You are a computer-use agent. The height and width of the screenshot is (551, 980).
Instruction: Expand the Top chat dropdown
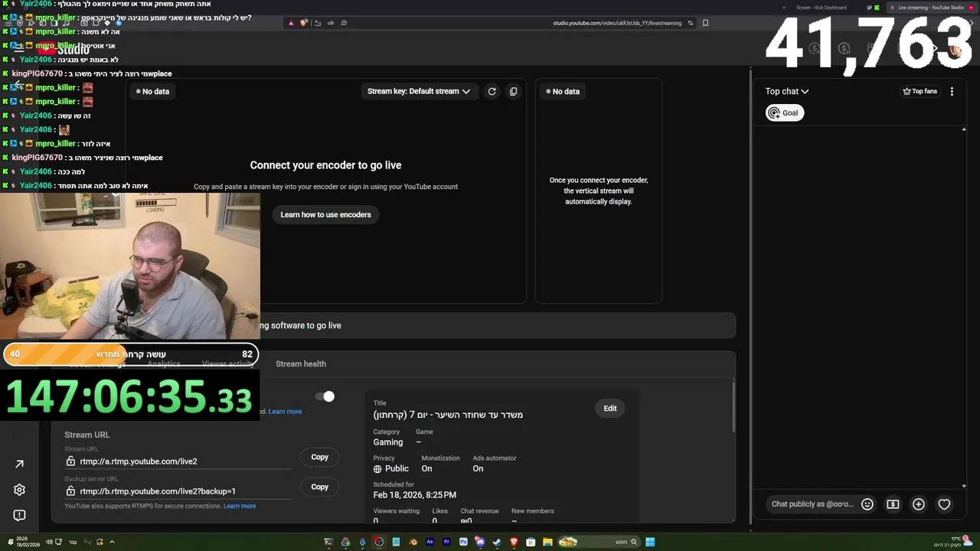point(787,91)
